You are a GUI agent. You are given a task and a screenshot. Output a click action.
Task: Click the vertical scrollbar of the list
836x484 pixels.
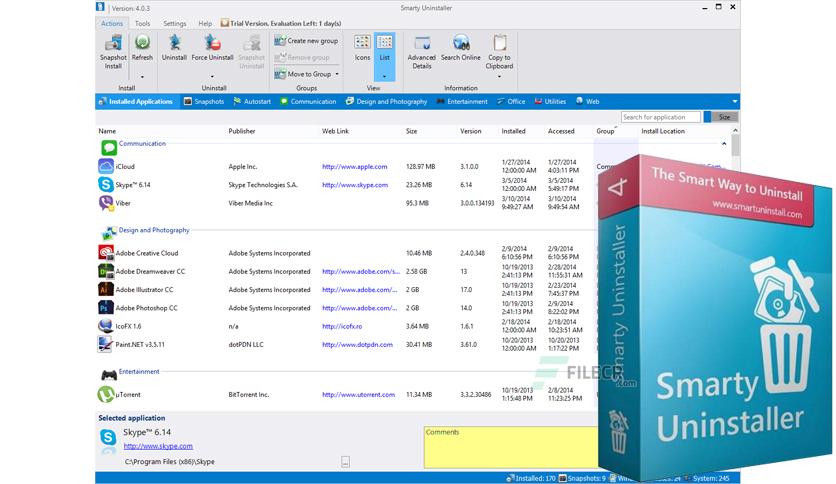click(735, 145)
